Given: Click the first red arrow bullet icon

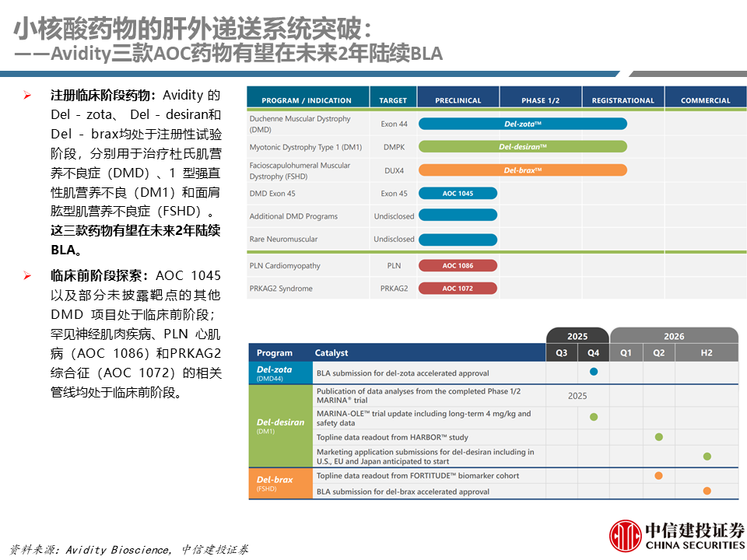Looking at the screenshot, I should (27, 95).
